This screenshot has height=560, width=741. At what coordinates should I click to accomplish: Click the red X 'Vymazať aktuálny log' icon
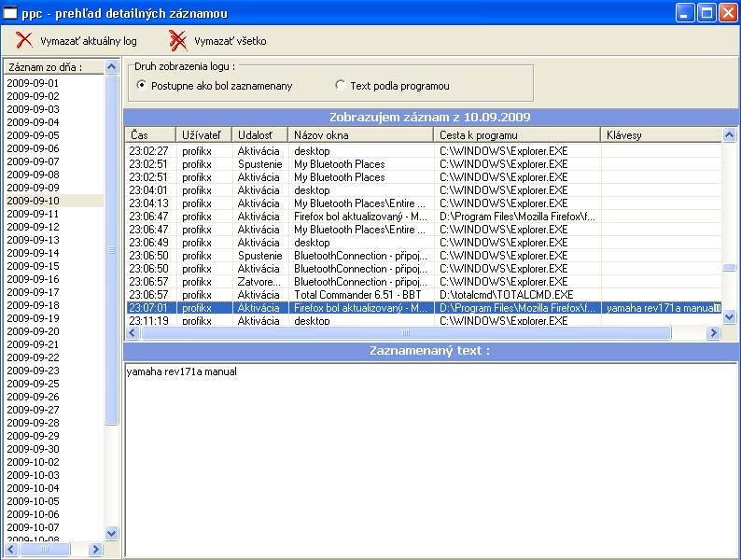point(24,40)
